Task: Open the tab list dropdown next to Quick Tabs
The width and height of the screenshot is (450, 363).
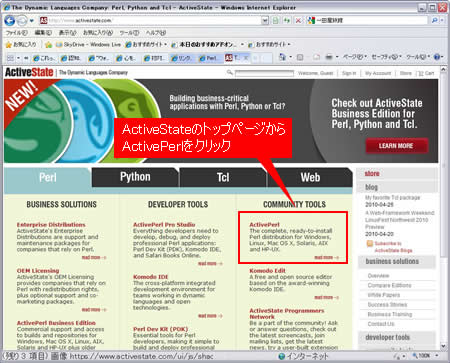Action: tap(18, 58)
